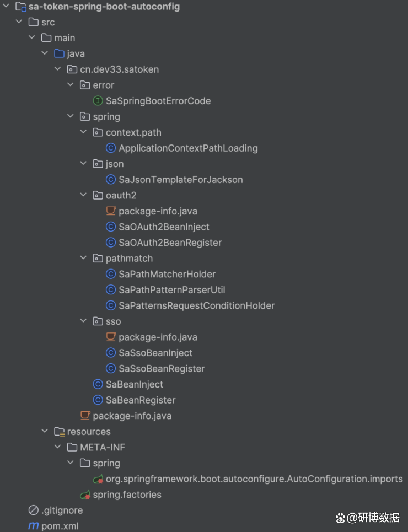
Task: Click the Java file icon of sso package-info.java
Action: click(111, 337)
